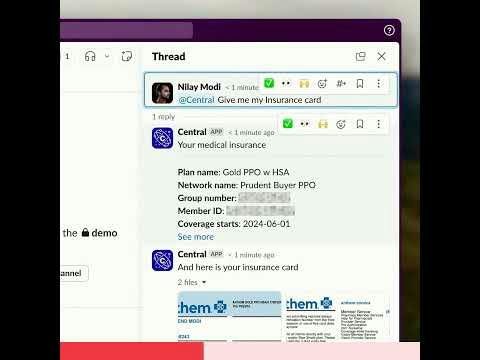Add reaction to Nilay Modi's message
480x360 pixels.
[x=322, y=83]
